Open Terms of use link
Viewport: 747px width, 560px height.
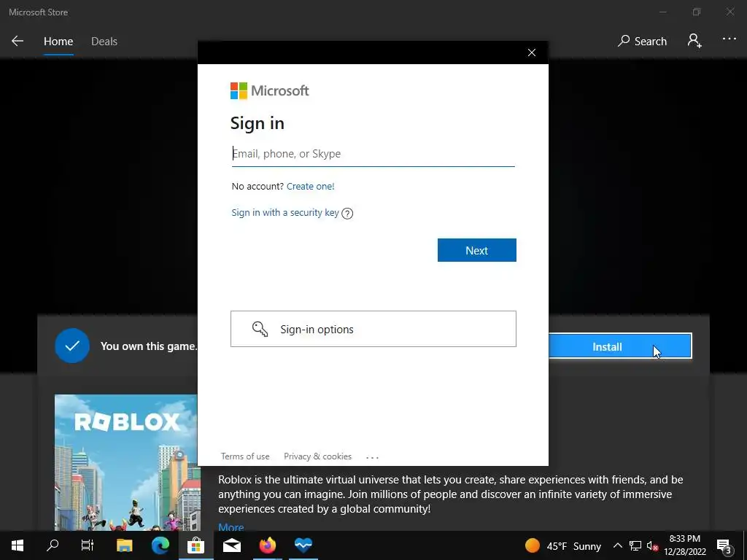click(245, 456)
